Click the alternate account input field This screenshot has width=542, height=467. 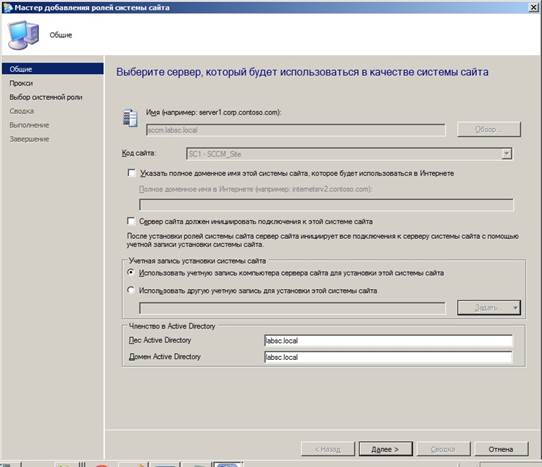point(292,308)
